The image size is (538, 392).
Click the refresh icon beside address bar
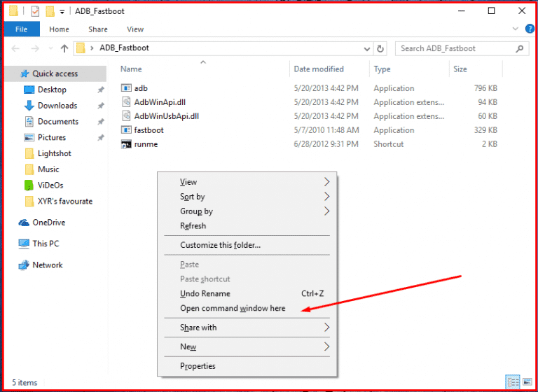click(x=380, y=48)
